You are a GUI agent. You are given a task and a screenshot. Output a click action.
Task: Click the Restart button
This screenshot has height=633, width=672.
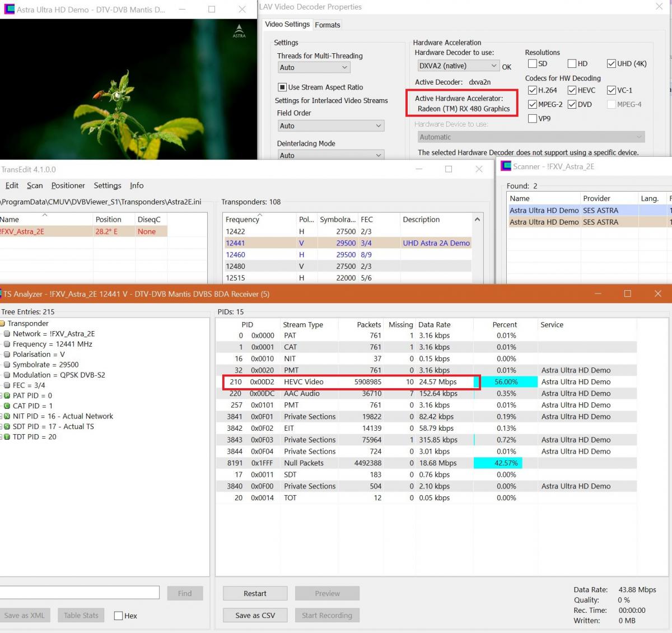(255, 593)
